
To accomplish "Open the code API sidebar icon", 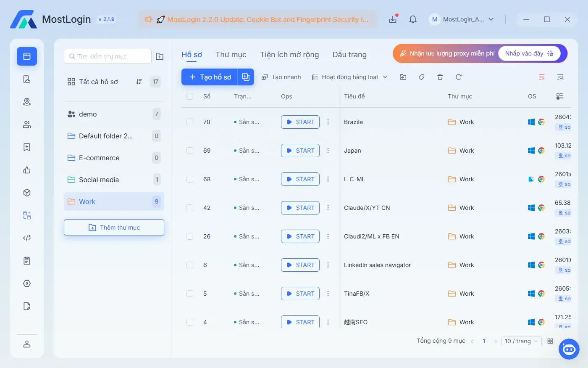I will coord(27,238).
